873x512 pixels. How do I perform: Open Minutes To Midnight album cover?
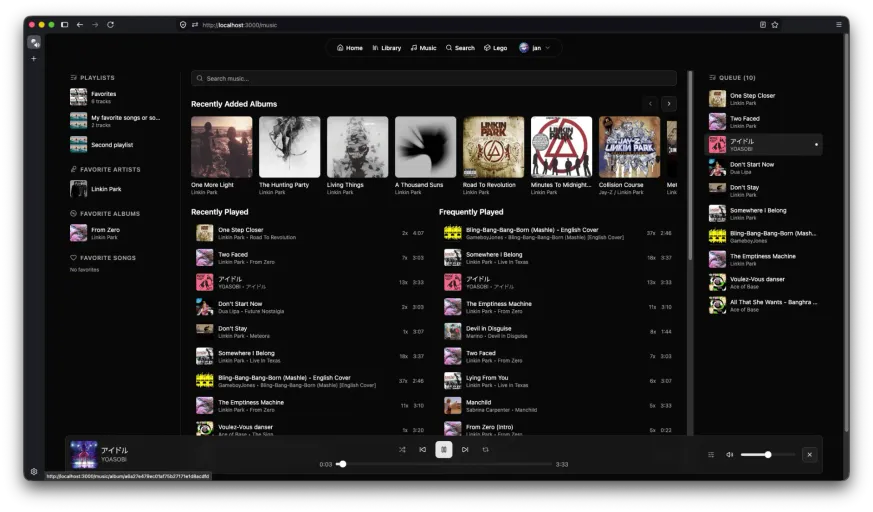click(561, 147)
